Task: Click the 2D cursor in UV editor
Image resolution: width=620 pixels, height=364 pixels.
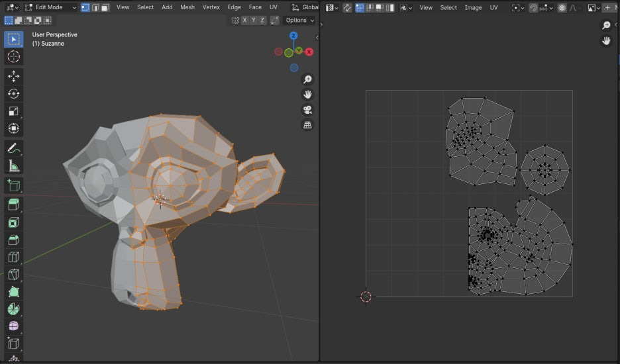Action: coord(366,296)
